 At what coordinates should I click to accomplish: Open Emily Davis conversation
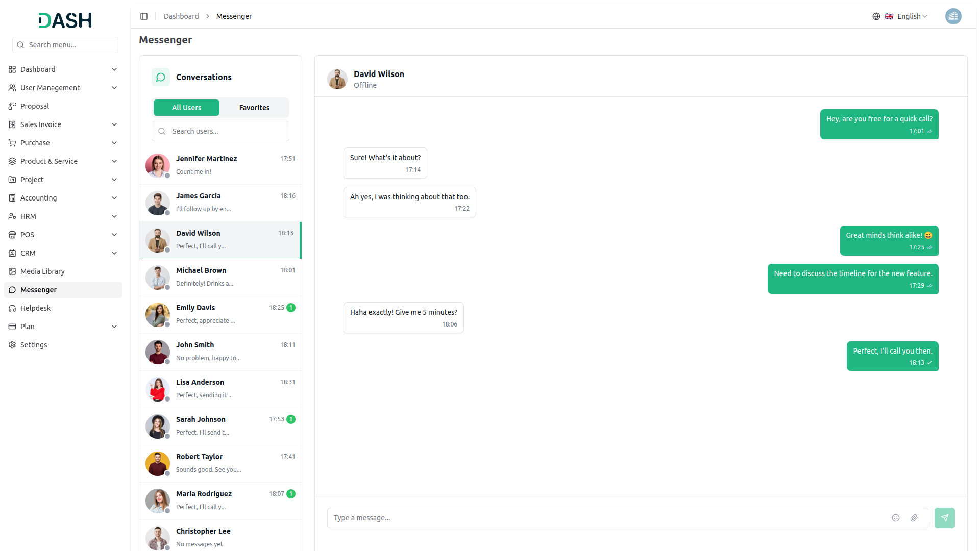point(220,314)
